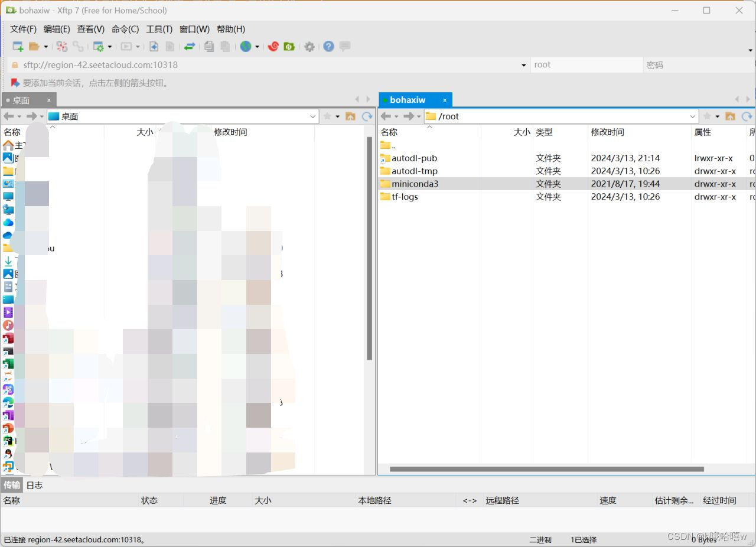Select the miniconda3 folder
The image size is (756, 547).
pyautogui.click(x=416, y=184)
